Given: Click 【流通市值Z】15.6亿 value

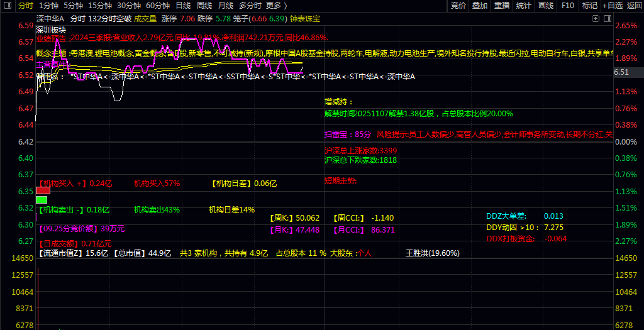Looking at the screenshot, I should click(x=74, y=254).
